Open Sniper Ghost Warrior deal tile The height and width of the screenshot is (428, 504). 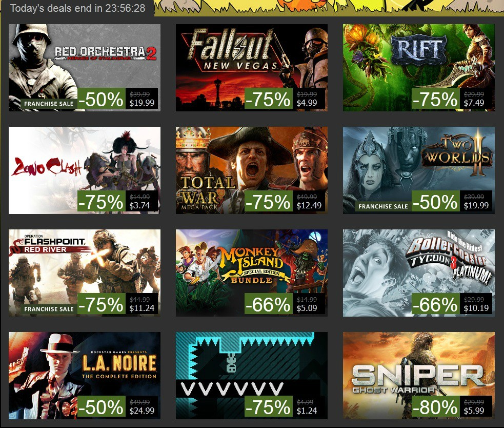419,376
